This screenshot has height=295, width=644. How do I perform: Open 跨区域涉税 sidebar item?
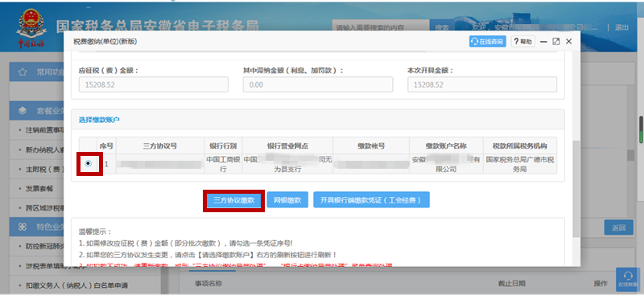44,208
